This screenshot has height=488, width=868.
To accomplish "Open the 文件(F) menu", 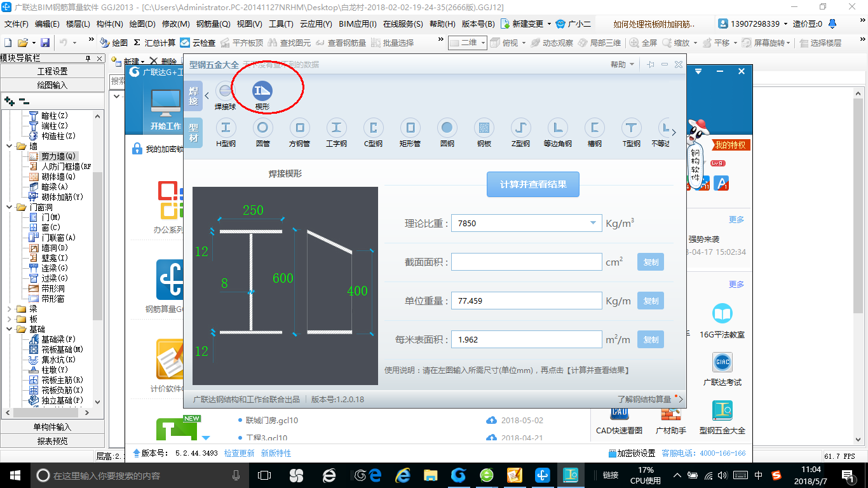I will 17,24.
